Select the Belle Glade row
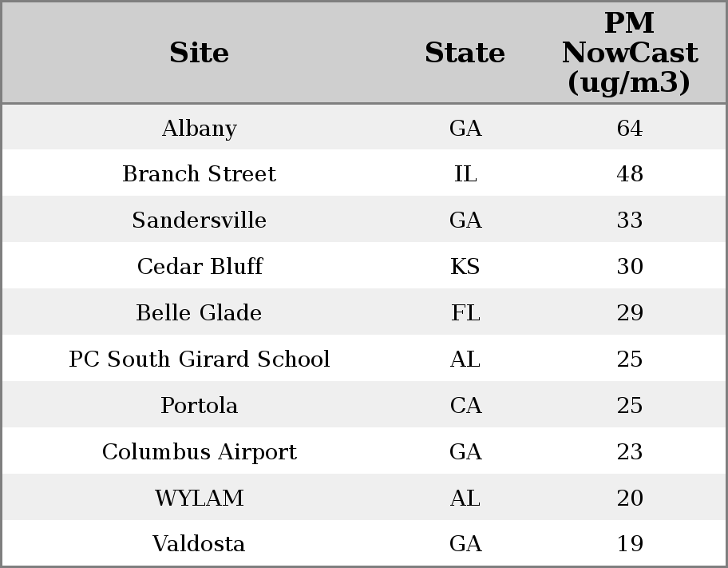Viewport: 728px width, 568px height. point(199,313)
